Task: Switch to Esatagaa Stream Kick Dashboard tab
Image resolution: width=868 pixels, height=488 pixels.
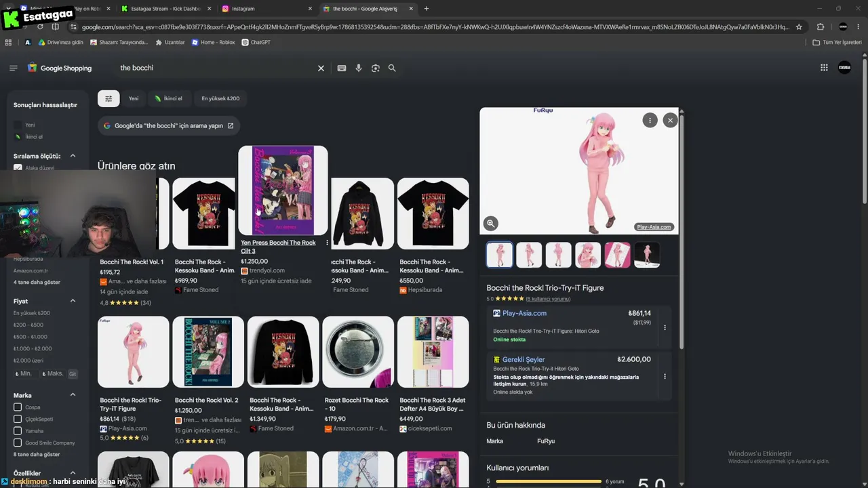Action: pos(165,9)
